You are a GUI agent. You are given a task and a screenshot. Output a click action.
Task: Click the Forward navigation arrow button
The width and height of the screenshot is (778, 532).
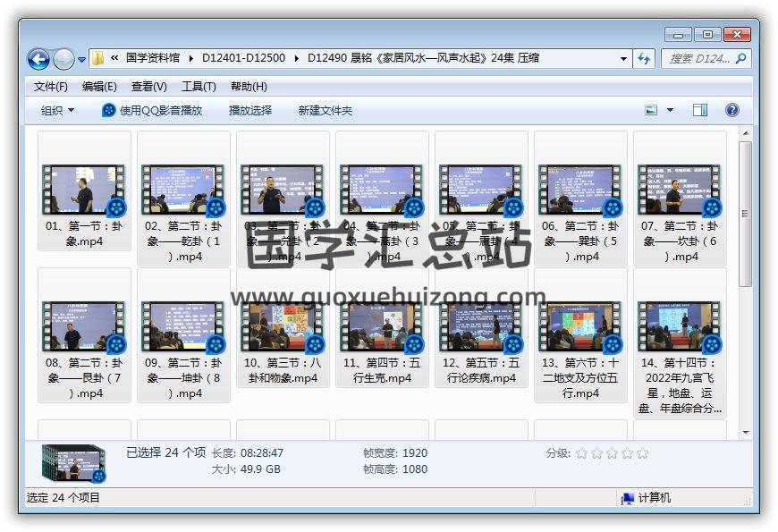(63, 59)
